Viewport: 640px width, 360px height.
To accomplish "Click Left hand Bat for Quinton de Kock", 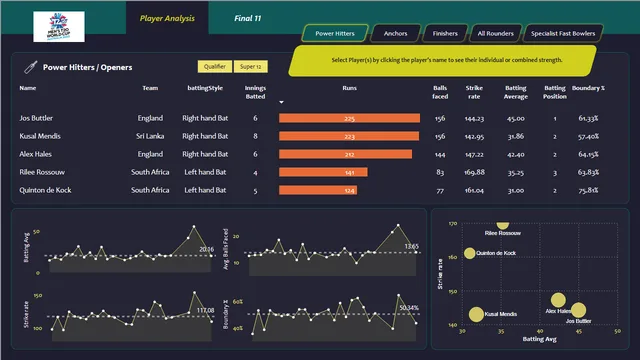I will pos(205,190).
